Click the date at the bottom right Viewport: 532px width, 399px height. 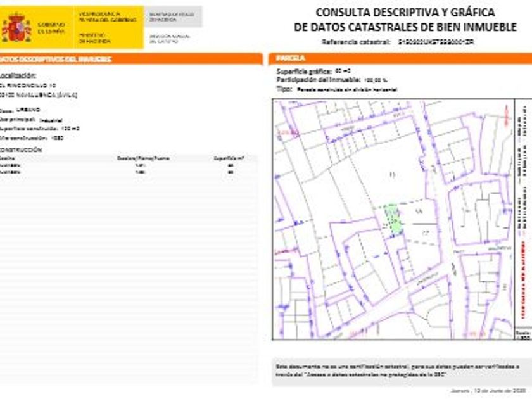[x=488, y=391]
